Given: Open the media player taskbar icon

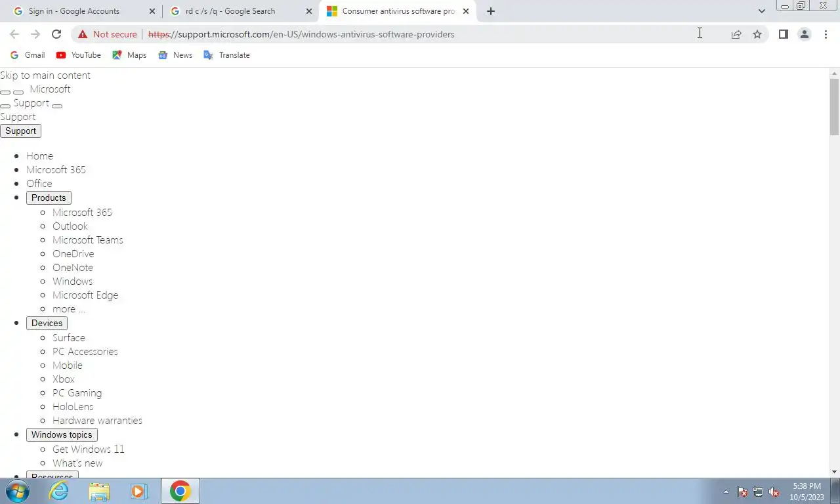Looking at the screenshot, I should pyautogui.click(x=138, y=491).
